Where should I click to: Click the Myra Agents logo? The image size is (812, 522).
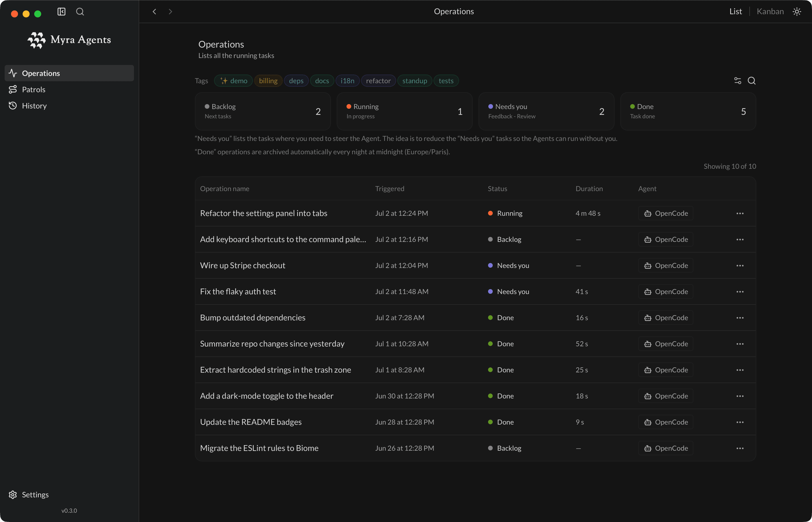(69, 40)
